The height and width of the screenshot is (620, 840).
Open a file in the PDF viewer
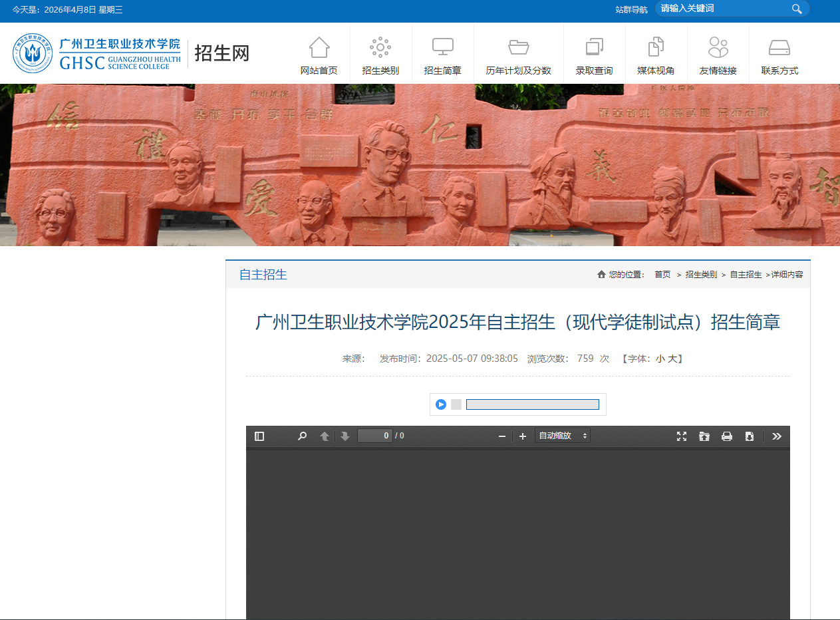click(x=704, y=436)
